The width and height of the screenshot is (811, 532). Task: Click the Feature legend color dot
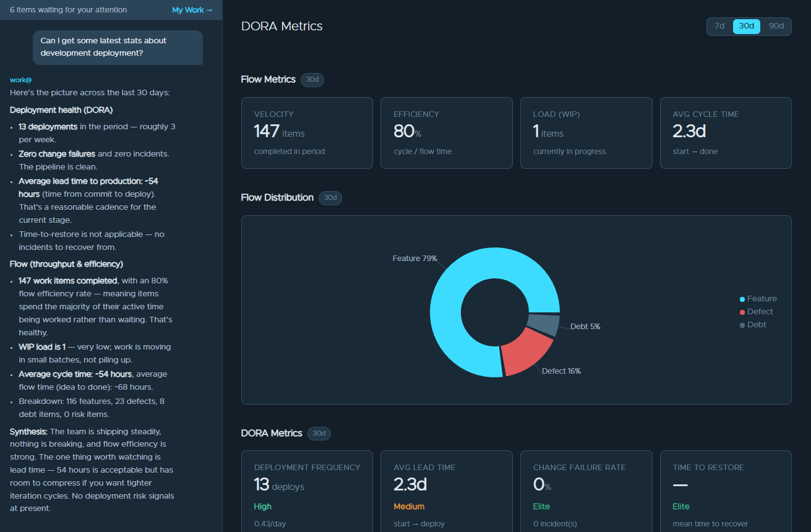click(742, 299)
